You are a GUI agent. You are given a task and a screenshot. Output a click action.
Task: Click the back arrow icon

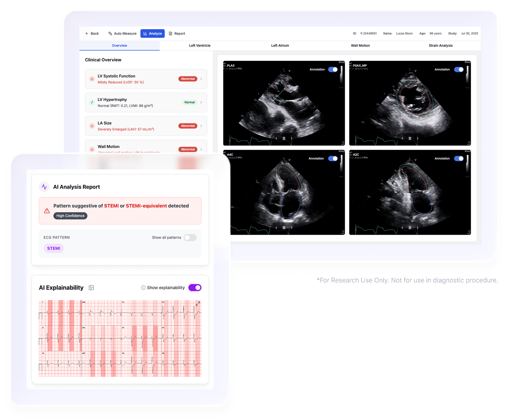tap(87, 33)
